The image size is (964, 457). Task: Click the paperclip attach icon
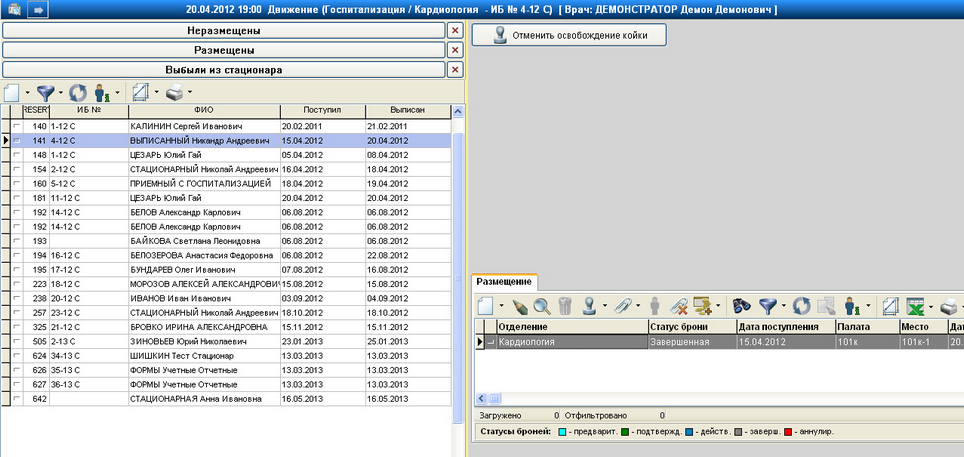[623, 304]
